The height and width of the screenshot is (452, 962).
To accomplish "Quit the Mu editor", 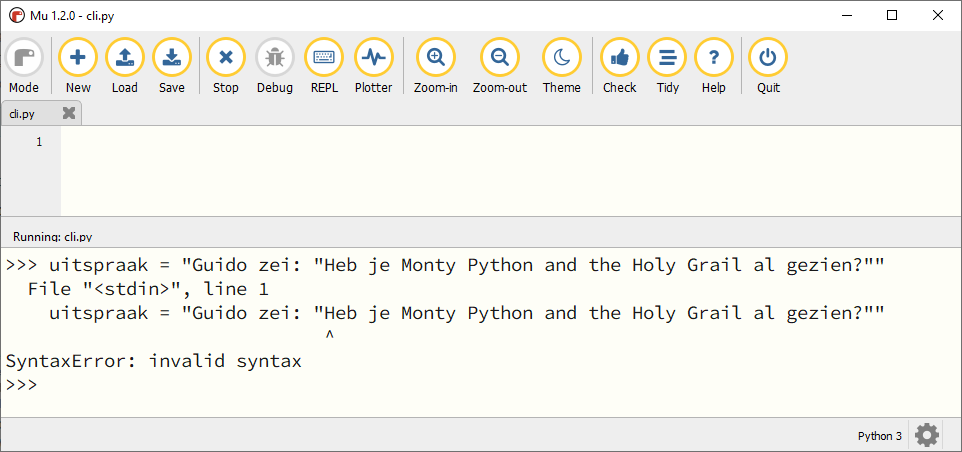I will point(768,66).
